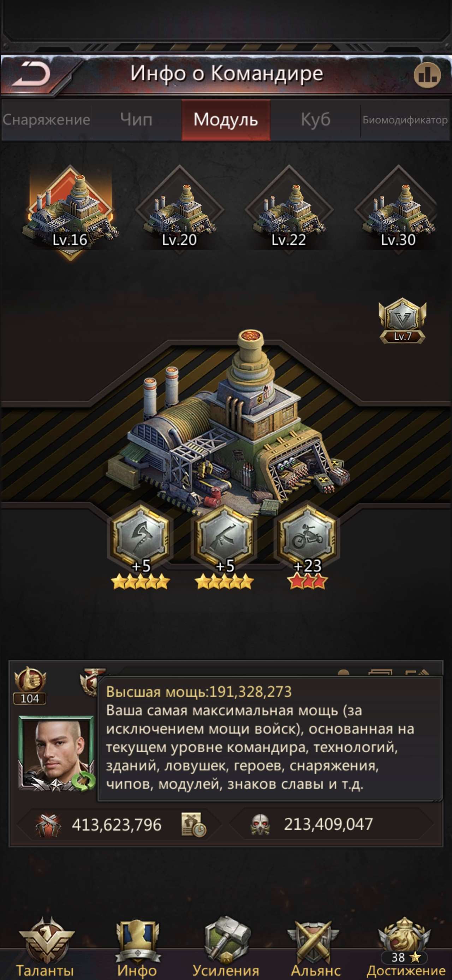Open the statistics chart icon
The image size is (452, 980).
427,76
